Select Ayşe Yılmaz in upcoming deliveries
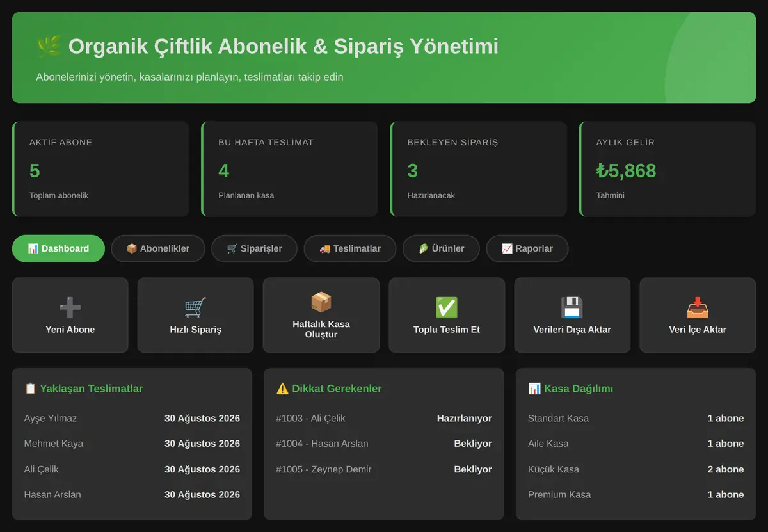 pyautogui.click(x=51, y=419)
